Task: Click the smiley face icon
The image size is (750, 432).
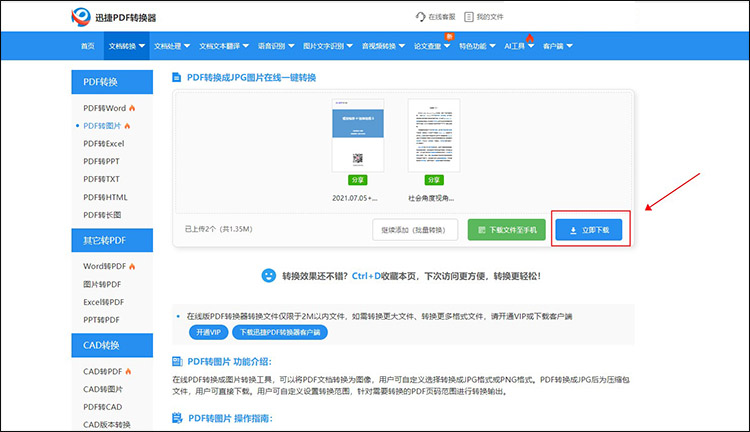Action: coord(268,276)
